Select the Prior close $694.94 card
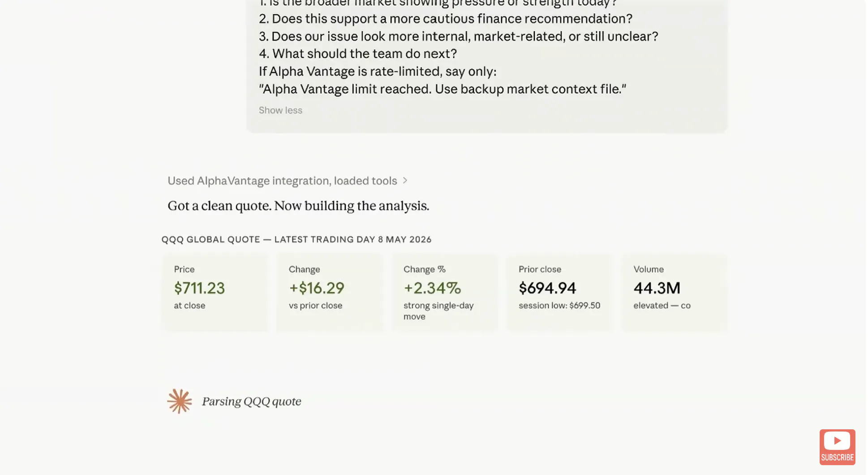The image size is (868, 475). click(x=560, y=292)
